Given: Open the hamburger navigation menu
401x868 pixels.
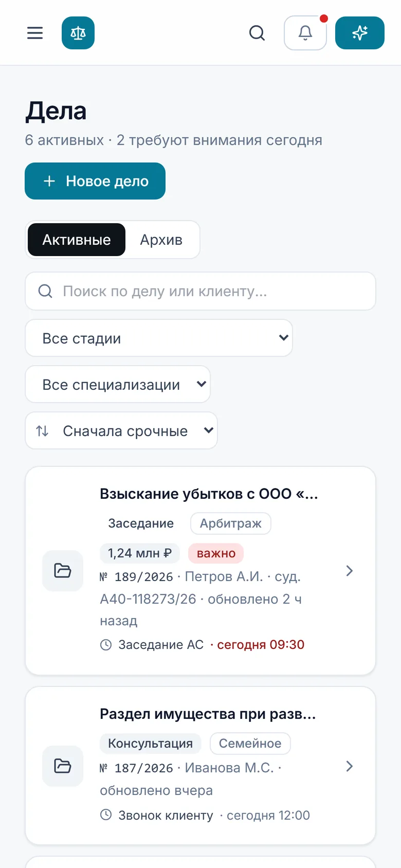Looking at the screenshot, I should point(35,33).
